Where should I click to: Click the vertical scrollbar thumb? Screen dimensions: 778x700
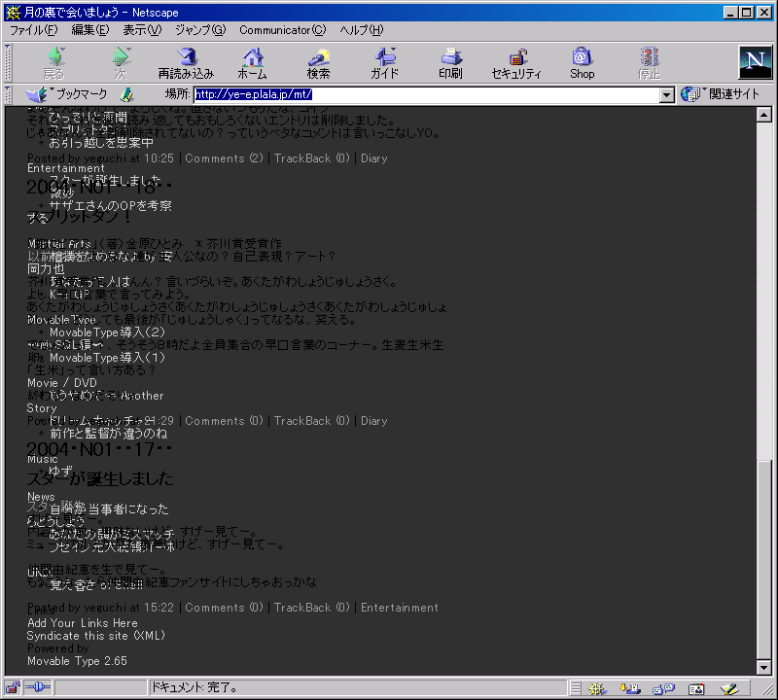pyautogui.click(x=764, y=560)
